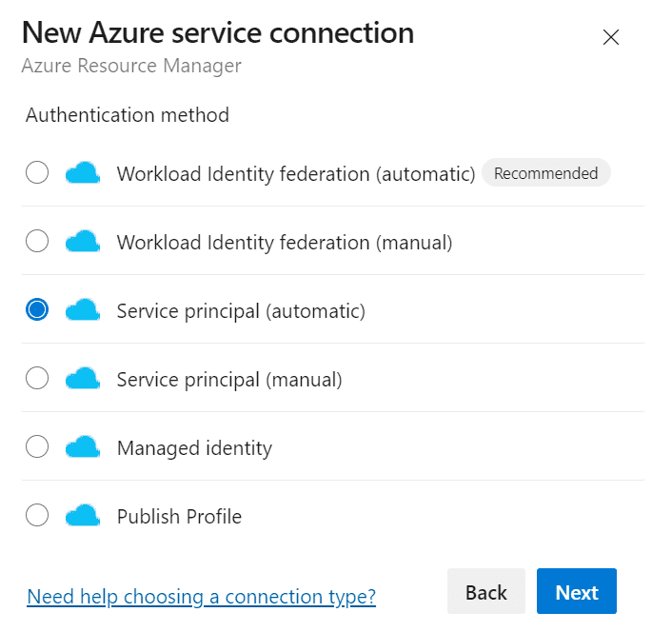Click the Recommended badge

(546, 173)
